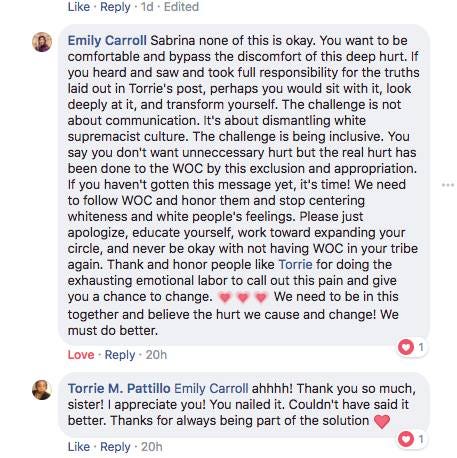
Task: Open Torrie M. Pattillo's profile picture
Action: tap(42, 390)
